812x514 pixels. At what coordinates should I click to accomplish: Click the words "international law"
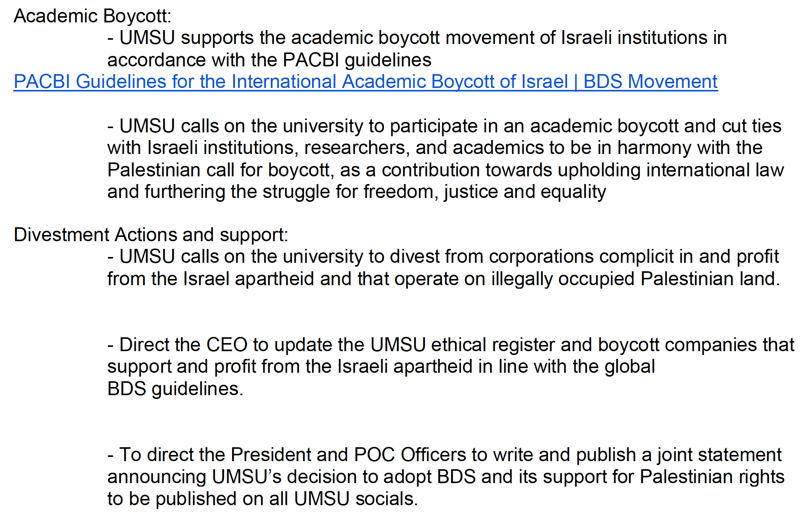(715, 170)
